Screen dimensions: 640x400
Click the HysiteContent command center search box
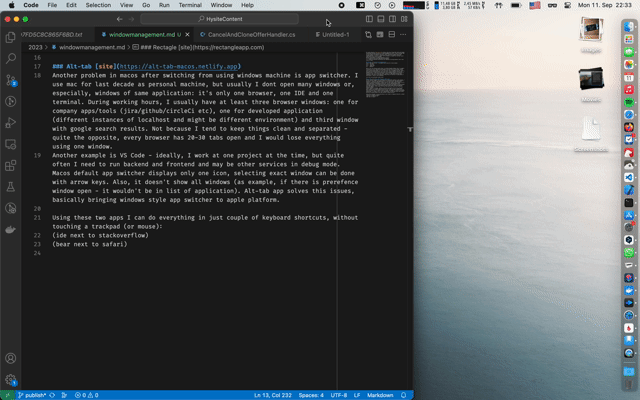pos(232,19)
